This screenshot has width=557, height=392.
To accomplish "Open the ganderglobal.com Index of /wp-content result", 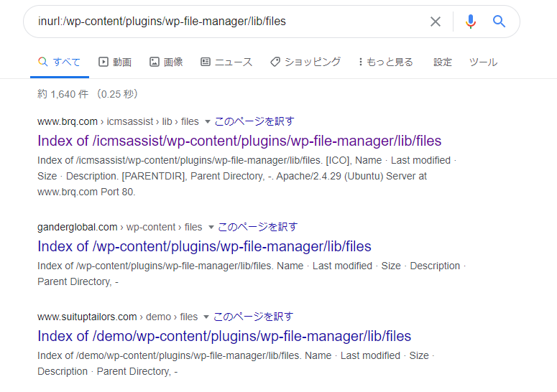I will point(204,246).
